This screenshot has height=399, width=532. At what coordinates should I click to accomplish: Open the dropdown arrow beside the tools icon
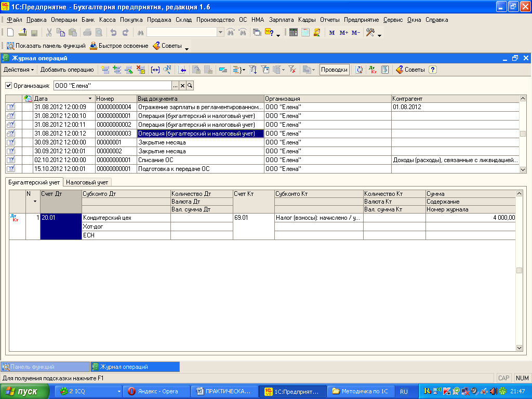(x=379, y=35)
